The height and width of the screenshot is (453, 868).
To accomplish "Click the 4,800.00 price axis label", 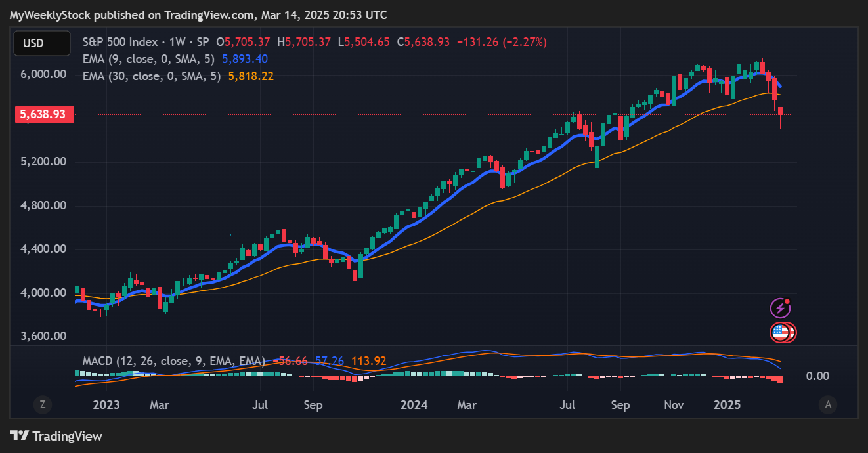I will click(43, 205).
